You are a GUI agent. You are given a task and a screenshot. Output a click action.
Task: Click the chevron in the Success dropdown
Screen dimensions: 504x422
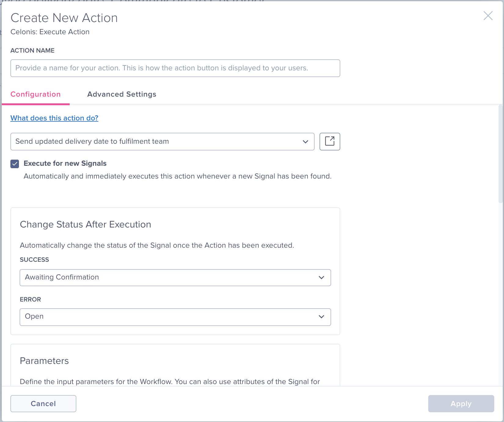(x=321, y=277)
